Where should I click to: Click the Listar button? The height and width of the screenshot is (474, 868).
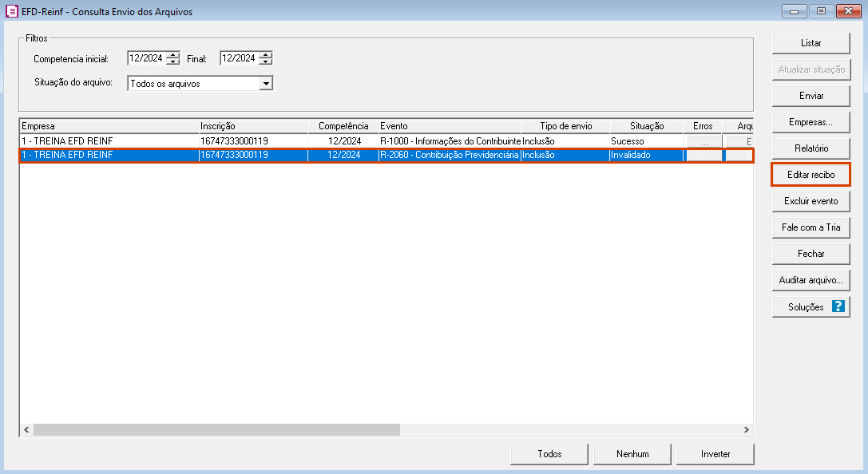(811, 43)
